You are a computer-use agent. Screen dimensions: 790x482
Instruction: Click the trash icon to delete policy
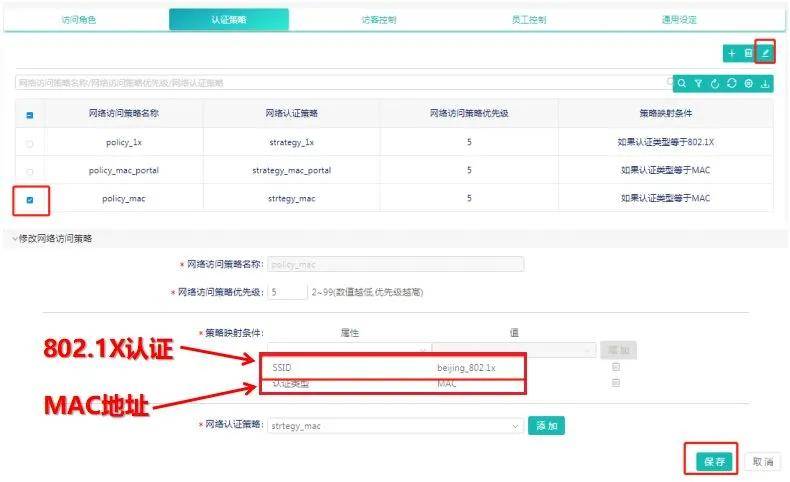click(748, 53)
